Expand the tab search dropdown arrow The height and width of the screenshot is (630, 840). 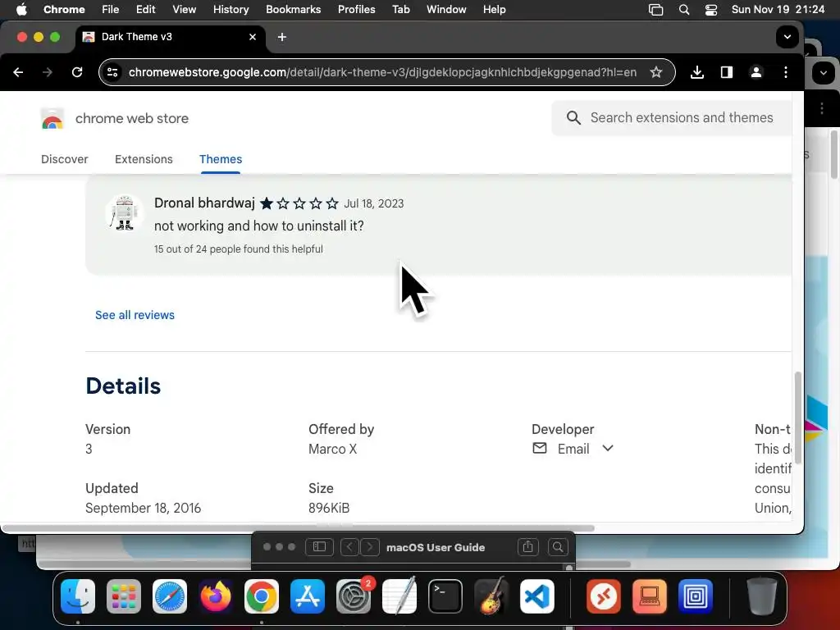pyautogui.click(x=787, y=37)
